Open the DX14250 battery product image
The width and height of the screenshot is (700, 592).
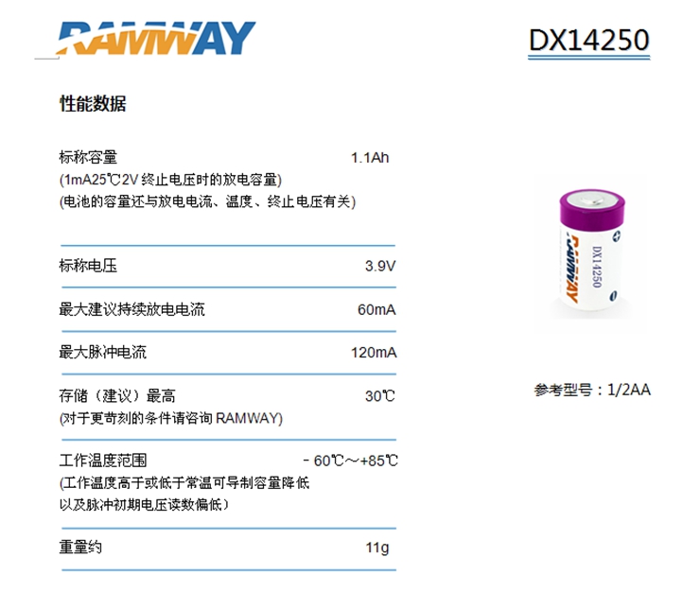pyautogui.click(x=590, y=252)
